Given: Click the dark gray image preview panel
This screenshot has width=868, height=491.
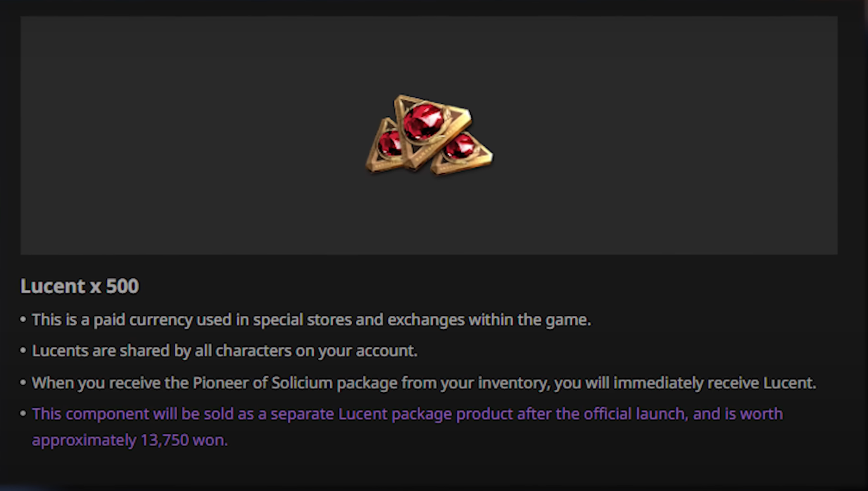Looking at the screenshot, I should coord(429,136).
